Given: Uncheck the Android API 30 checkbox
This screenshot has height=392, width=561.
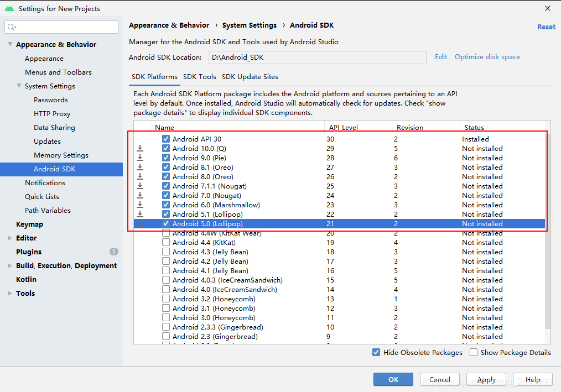Looking at the screenshot, I should pyautogui.click(x=166, y=139).
